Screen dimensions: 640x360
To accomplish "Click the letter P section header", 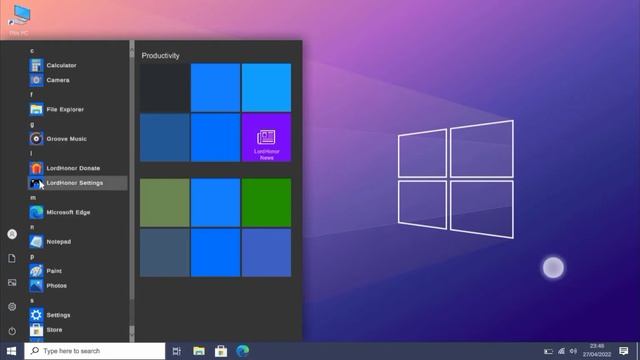I will pyautogui.click(x=32, y=257).
